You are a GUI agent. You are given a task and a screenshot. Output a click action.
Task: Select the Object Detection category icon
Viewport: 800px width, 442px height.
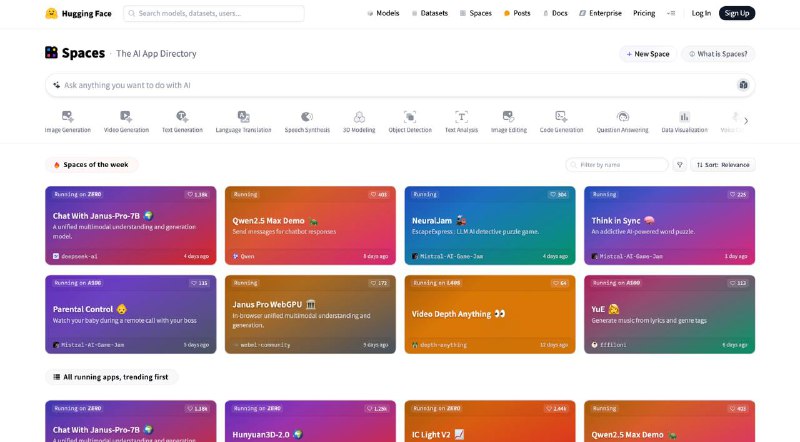pos(410,117)
